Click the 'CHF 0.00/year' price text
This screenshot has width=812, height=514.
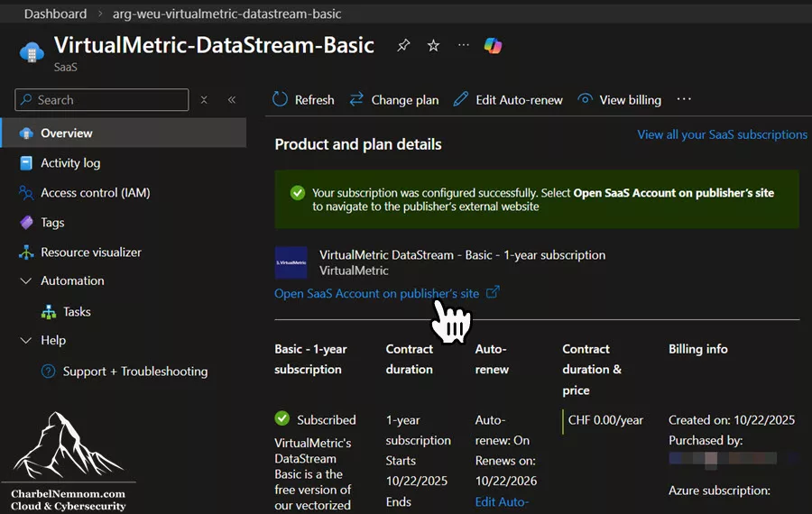[605, 420]
